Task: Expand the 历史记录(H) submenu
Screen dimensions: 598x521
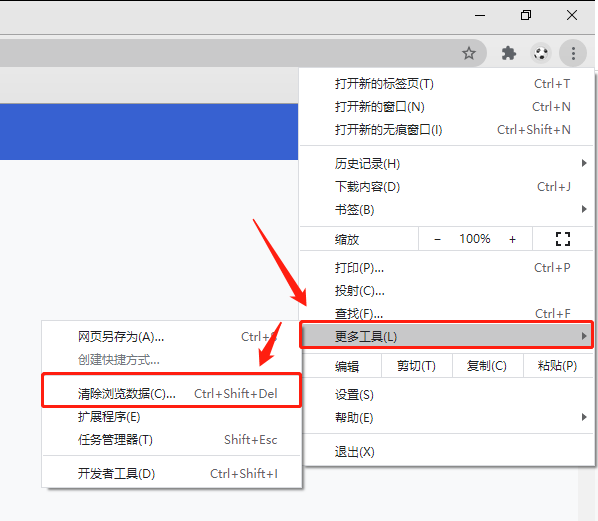Action: tap(447, 164)
